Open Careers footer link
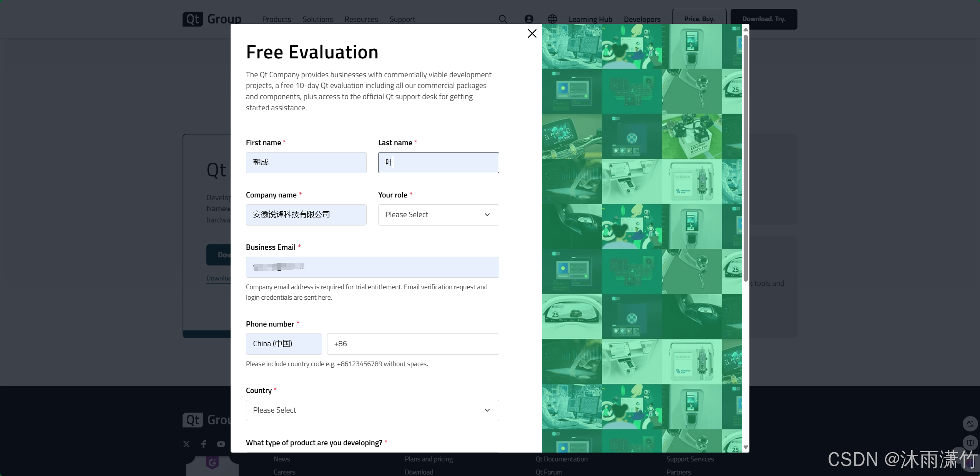Screen dimensions: 980x476 click(284, 472)
